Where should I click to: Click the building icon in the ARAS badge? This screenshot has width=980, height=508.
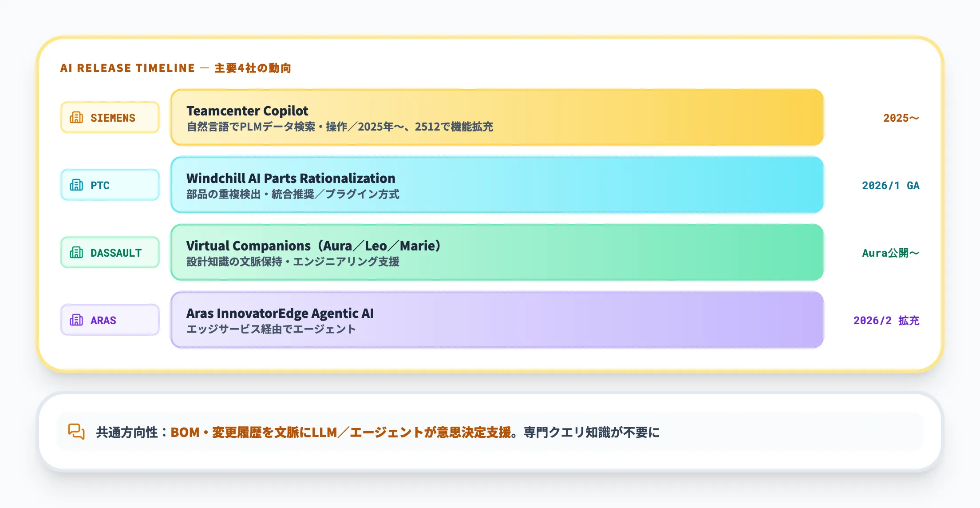click(x=76, y=320)
